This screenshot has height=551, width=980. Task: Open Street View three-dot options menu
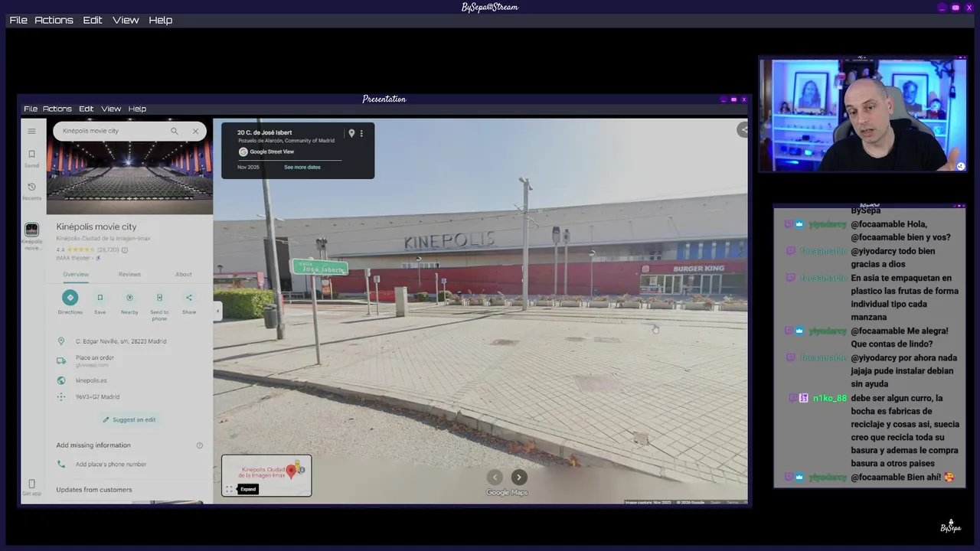[x=361, y=133]
